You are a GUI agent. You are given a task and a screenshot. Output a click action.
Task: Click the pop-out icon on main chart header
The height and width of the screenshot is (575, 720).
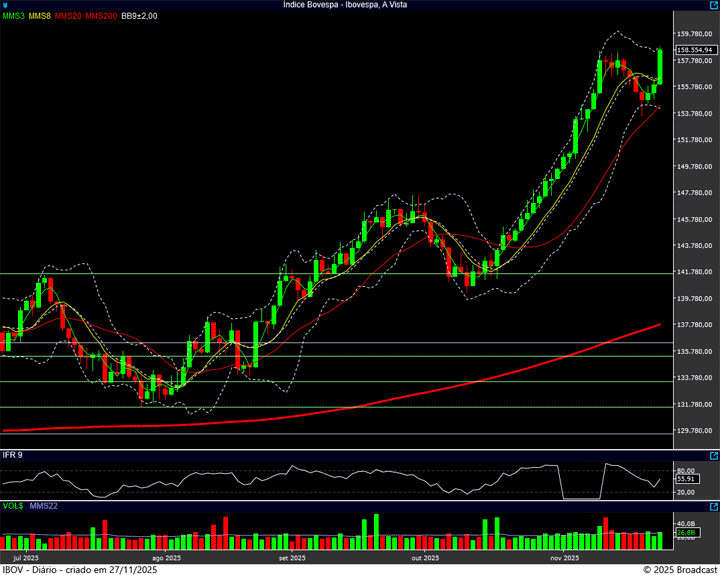(x=713, y=5)
